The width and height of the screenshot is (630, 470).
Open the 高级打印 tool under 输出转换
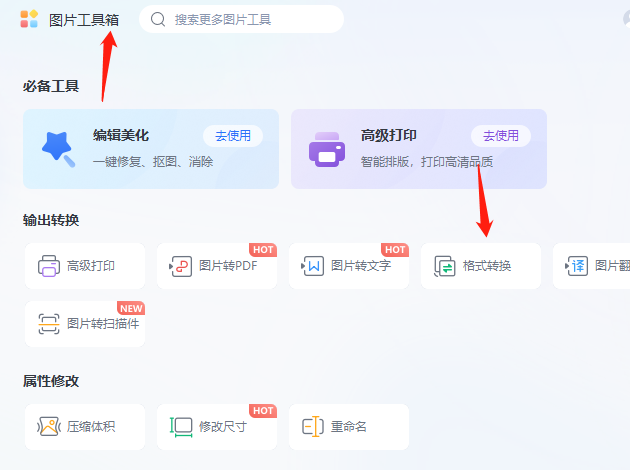tap(85, 266)
